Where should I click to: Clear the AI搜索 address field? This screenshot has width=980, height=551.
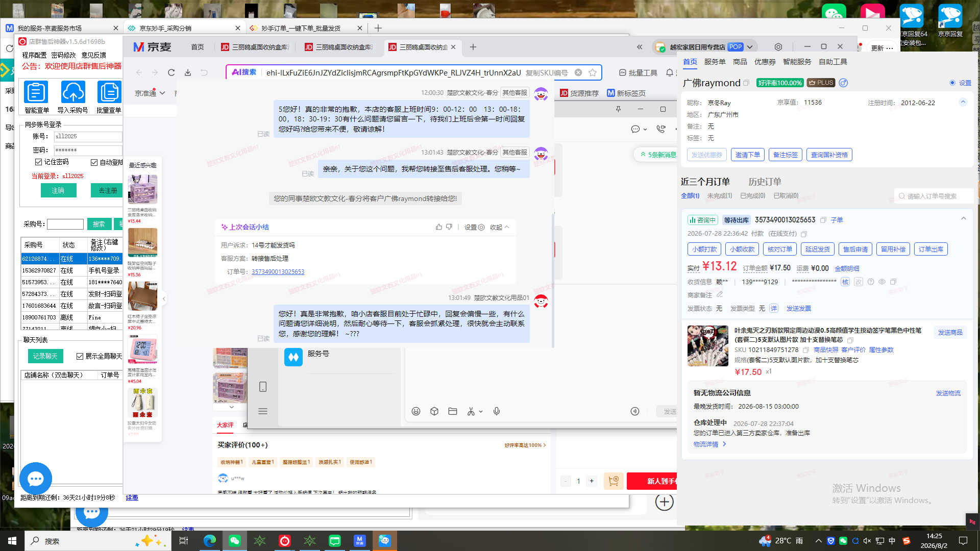tap(578, 72)
